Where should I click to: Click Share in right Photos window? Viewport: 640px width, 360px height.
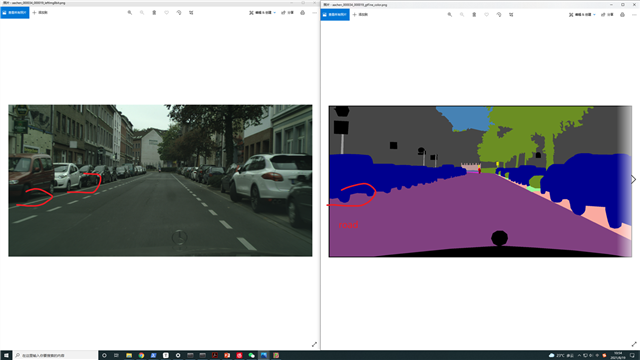tap(607, 15)
